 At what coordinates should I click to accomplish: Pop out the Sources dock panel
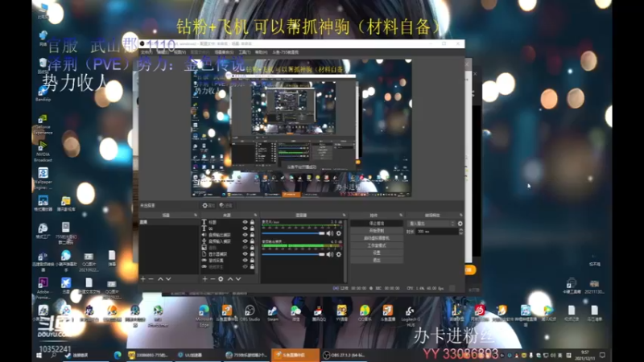click(x=255, y=215)
